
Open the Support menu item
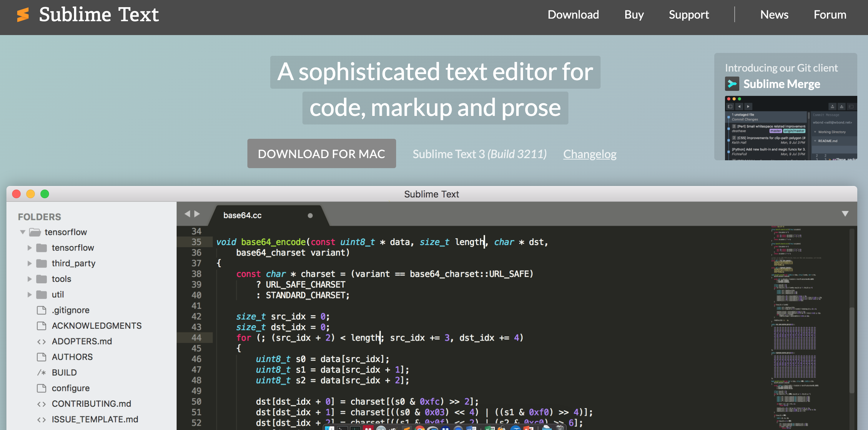pos(689,15)
